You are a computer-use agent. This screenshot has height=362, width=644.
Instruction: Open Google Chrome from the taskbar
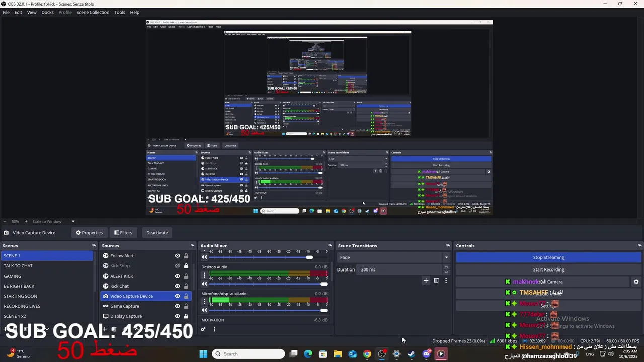[367, 354]
